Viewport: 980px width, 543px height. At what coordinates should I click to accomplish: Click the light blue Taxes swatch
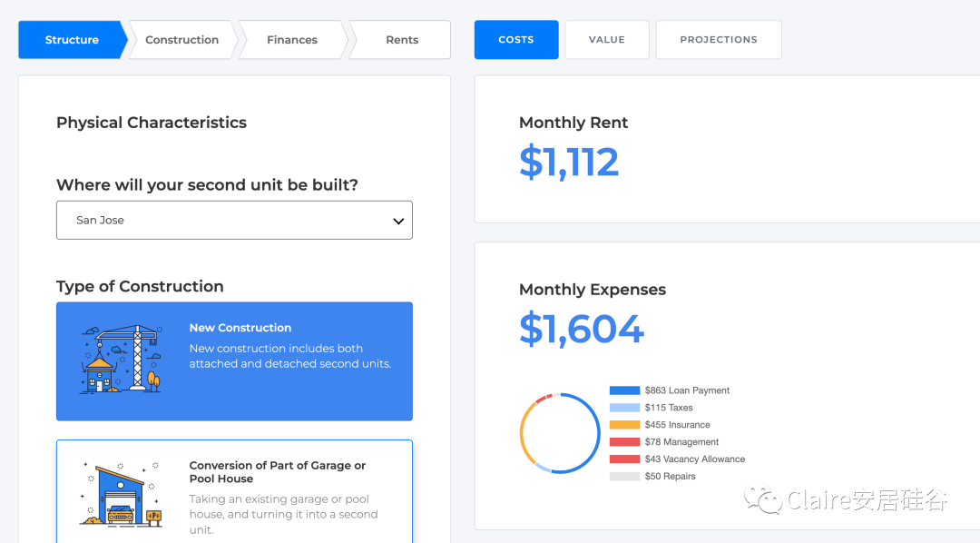(x=624, y=407)
